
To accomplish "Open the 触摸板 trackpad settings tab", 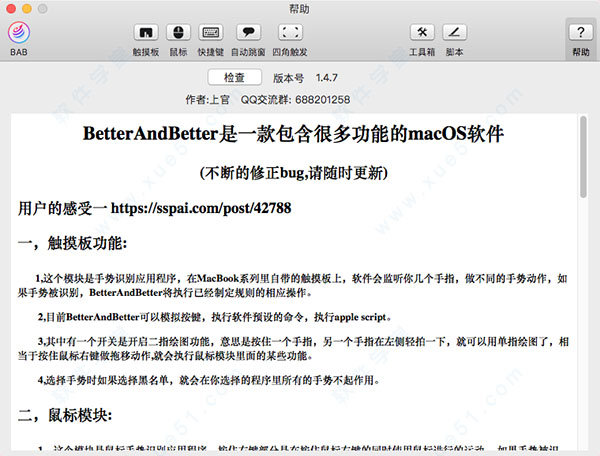I will [146, 40].
